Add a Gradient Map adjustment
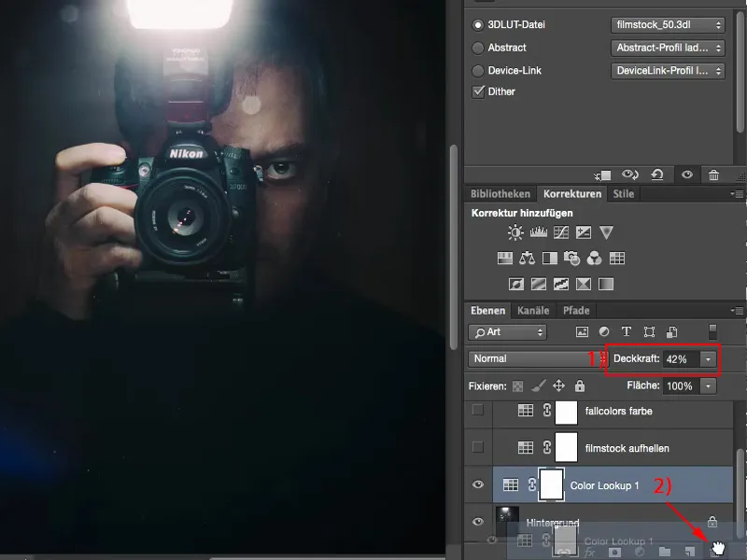The image size is (747, 560). [x=606, y=285]
